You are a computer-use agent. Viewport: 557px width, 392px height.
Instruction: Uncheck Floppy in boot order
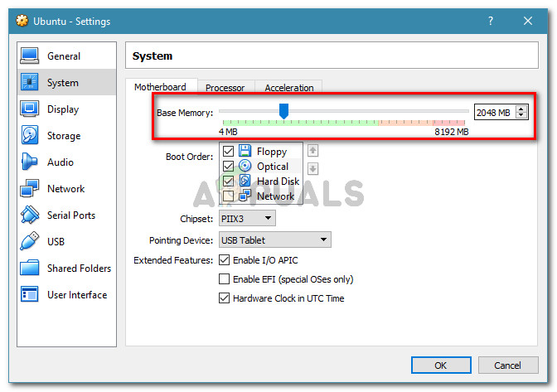coord(228,152)
